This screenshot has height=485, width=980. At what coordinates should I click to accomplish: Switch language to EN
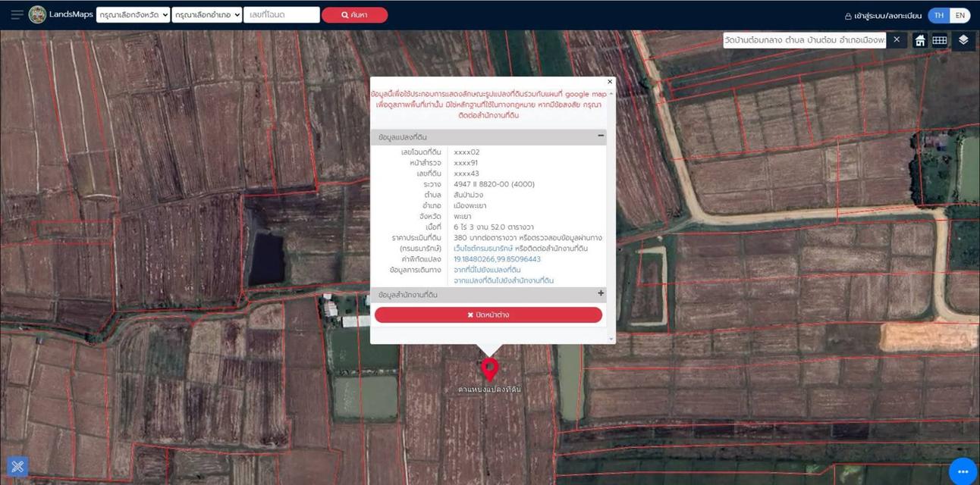point(960,15)
